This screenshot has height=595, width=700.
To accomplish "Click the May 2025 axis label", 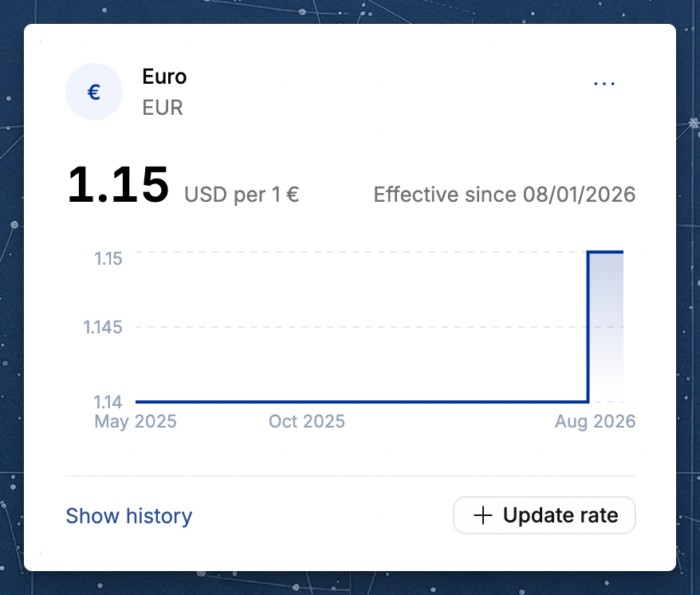I will coord(136,421).
